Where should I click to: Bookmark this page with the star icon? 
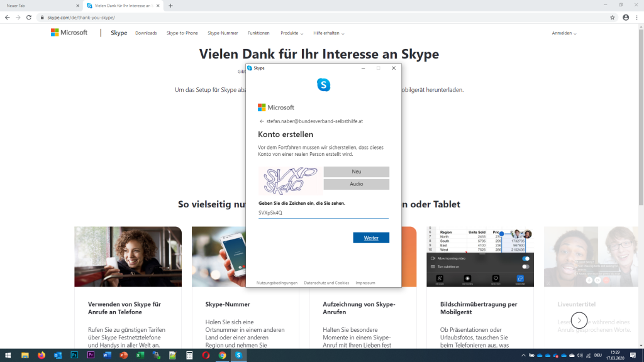[613, 18]
